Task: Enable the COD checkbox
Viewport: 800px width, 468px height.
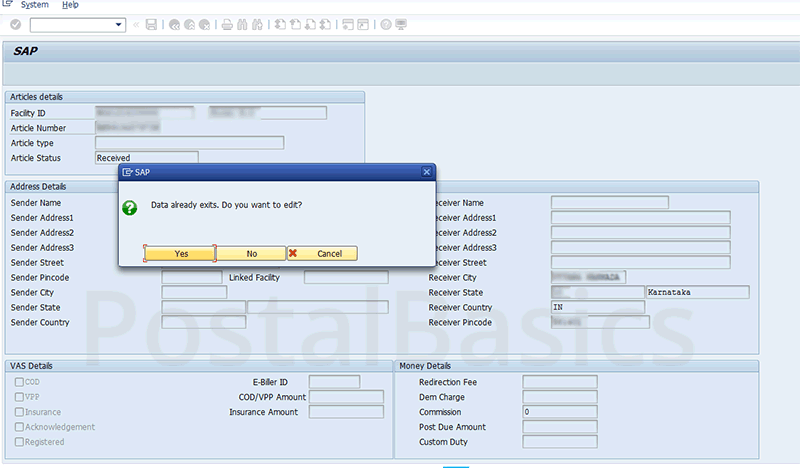Action: click(18, 382)
